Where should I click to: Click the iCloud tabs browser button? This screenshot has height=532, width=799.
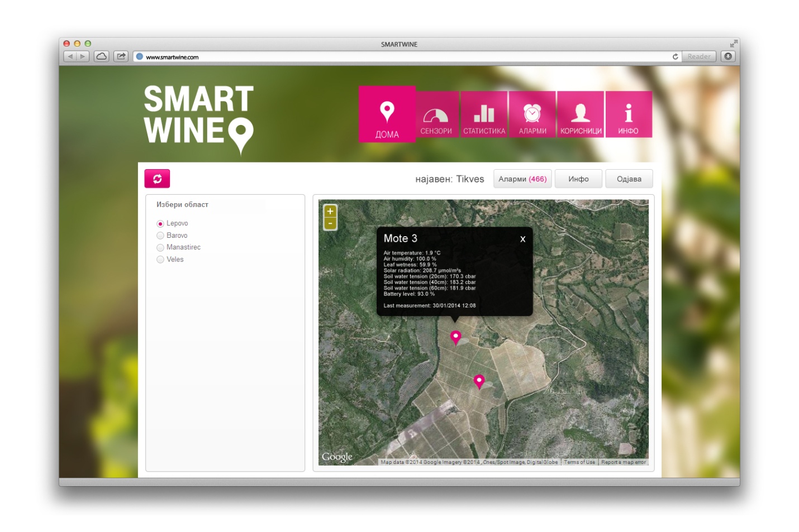(102, 56)
